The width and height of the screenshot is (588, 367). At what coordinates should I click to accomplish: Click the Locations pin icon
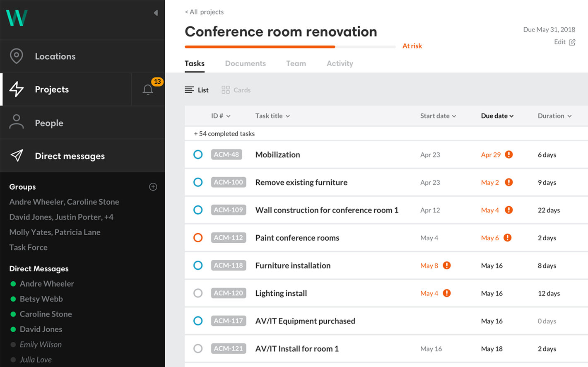(x=17, y=56)
